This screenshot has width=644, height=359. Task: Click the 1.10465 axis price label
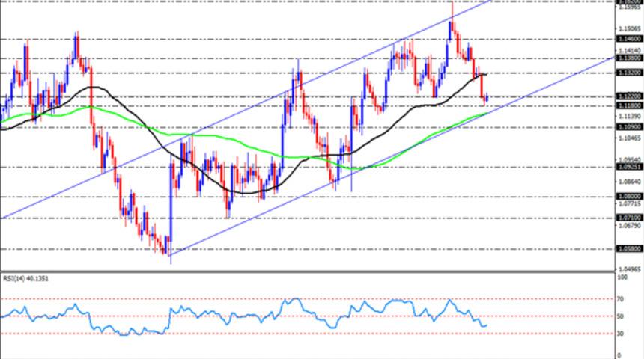point(630,138)
